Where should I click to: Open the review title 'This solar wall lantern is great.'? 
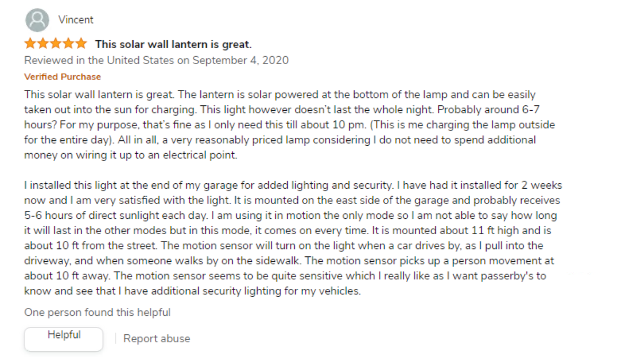pyautogui.click(x=173, y=44)
